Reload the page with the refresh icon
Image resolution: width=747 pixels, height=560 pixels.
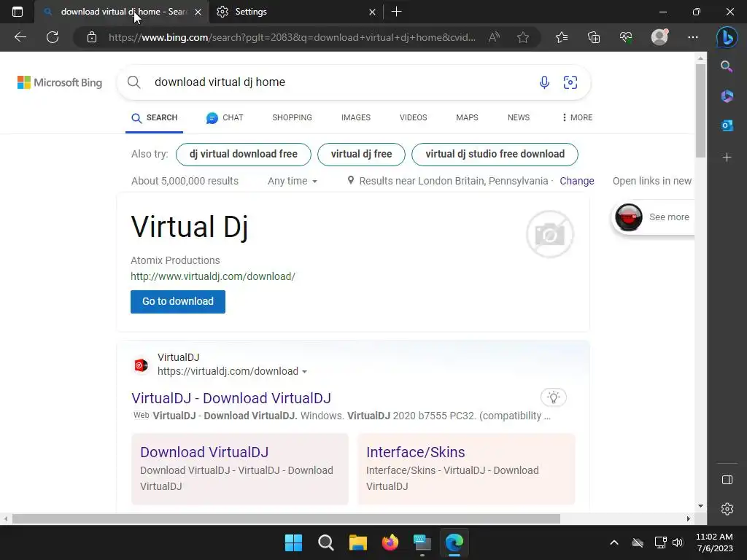click(x=53, y=37)
